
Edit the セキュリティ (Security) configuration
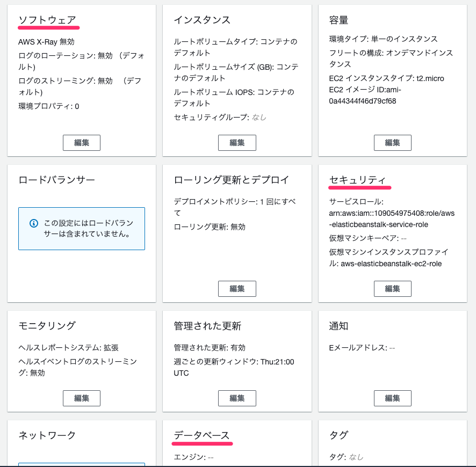[392, 288]
